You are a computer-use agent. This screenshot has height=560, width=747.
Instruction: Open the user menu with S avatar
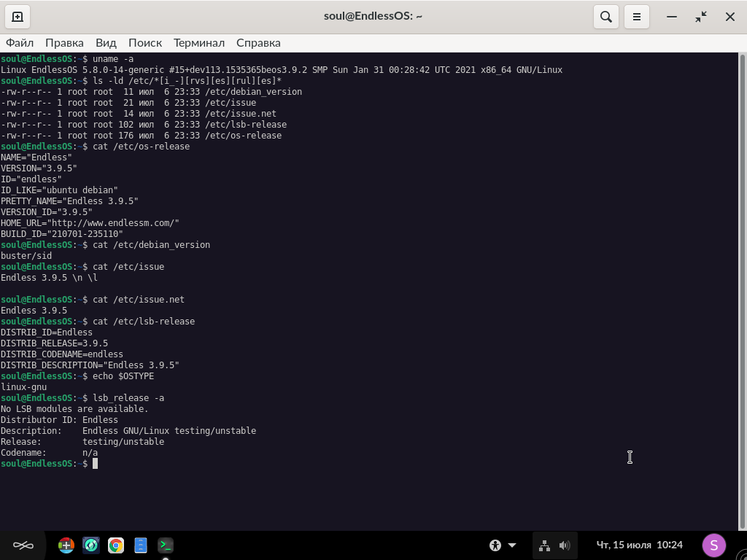click(x=713, y=545)
